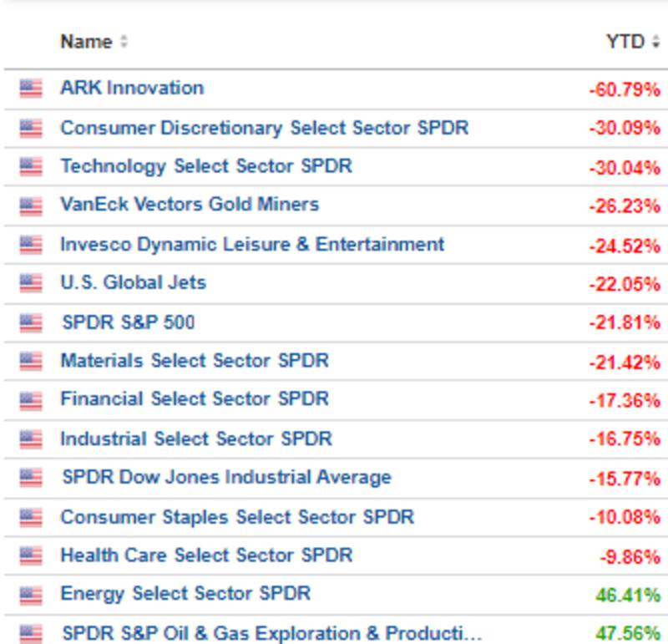Click the flag icon beside SPDR S&P 500
Viewport: 668px width, 644px height.
point(31,322)
